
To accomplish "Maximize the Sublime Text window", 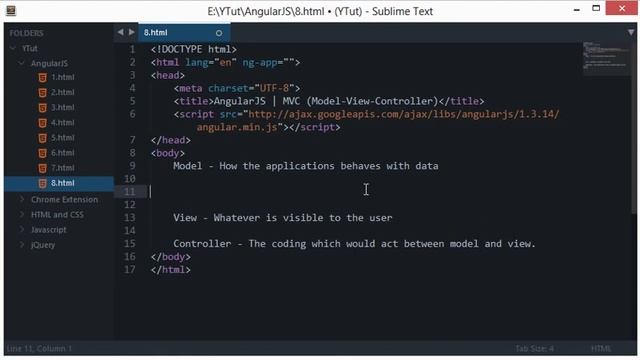I will click(x=596, y=8).
